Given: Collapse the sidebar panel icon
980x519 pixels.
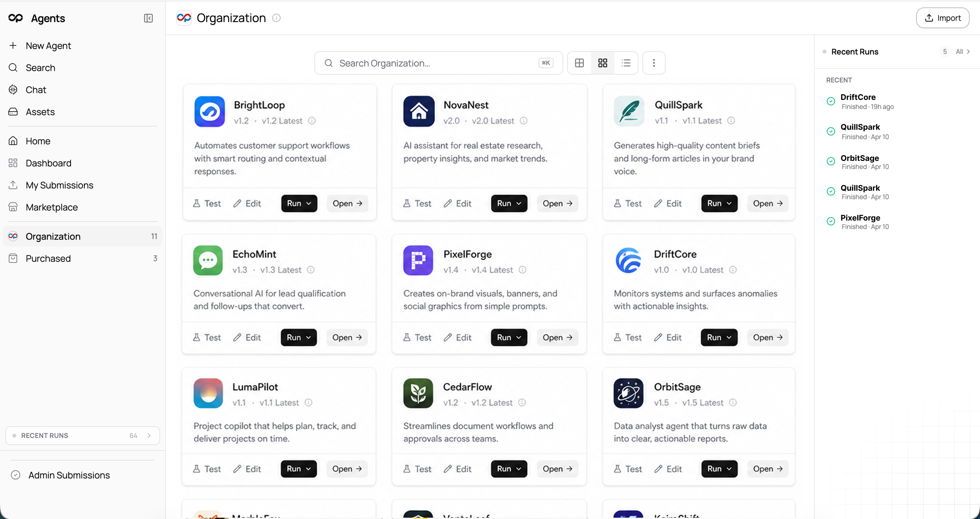Looking at the screenshot, I should coord(148,18).
